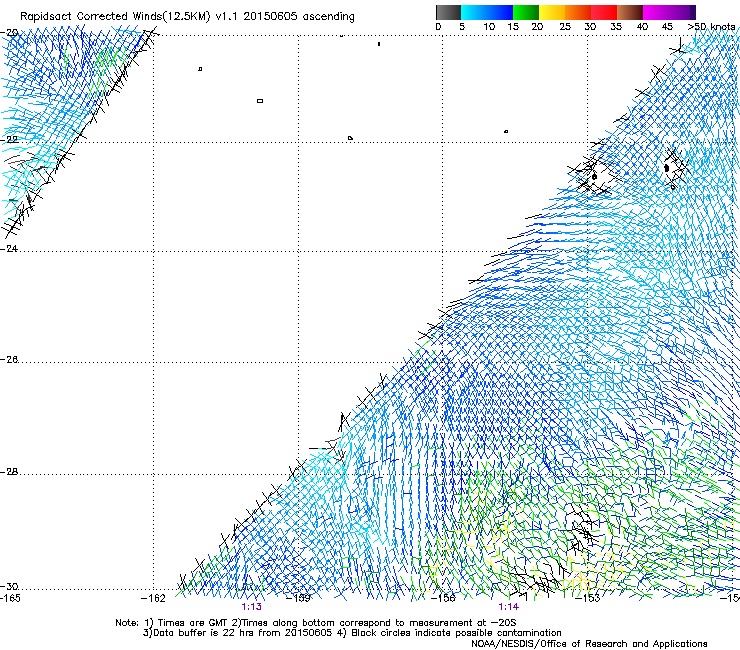This screenshot has width=740, height=650.
Task: Click the purple 1:14 time marker
Action: pyautogui.click(x=508, y=607)
